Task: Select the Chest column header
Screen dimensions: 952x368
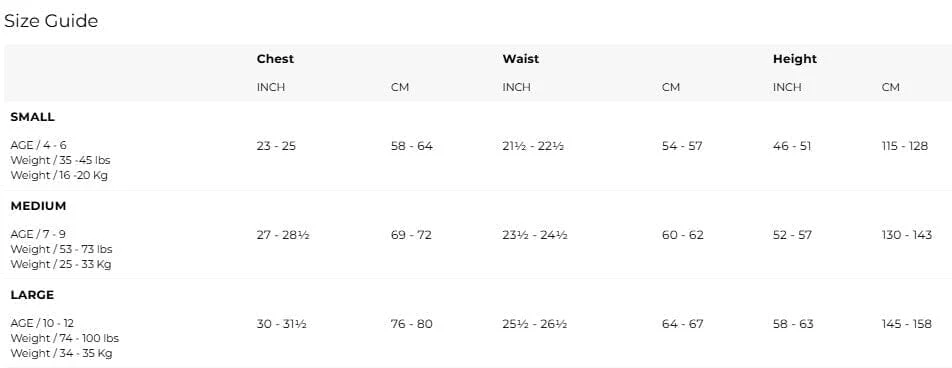Action: click(x=275, y=59)
